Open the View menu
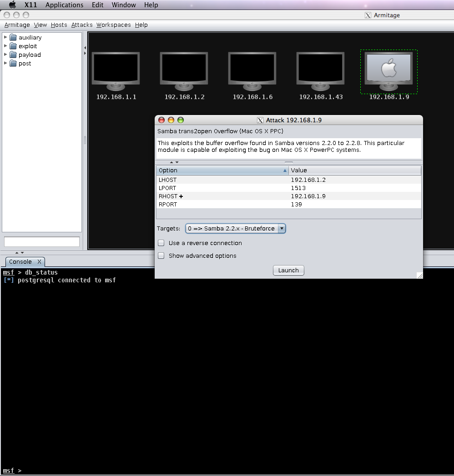This screenshot has width=454, height=476. (x=40, y=25)
